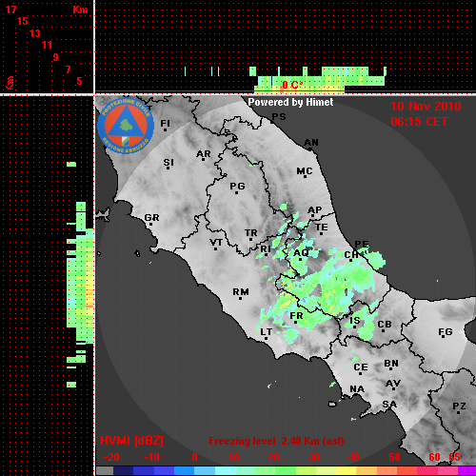Screen dimensions: 476x476
Task: Click the Protezione Civile Regione Abruzzo logo
Action: pyautogui.click(x=126, y=126)
